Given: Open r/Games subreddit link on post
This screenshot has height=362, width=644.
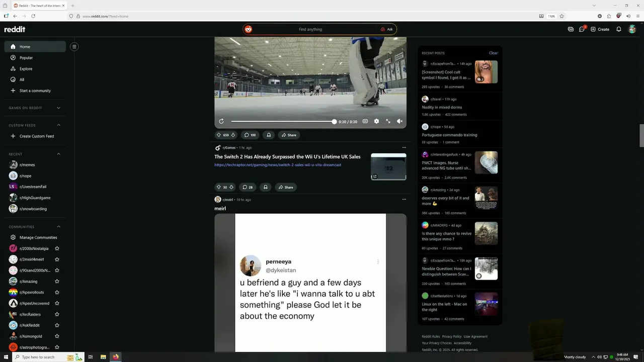Looking at the screenshot, I should (x=229, y=148).
